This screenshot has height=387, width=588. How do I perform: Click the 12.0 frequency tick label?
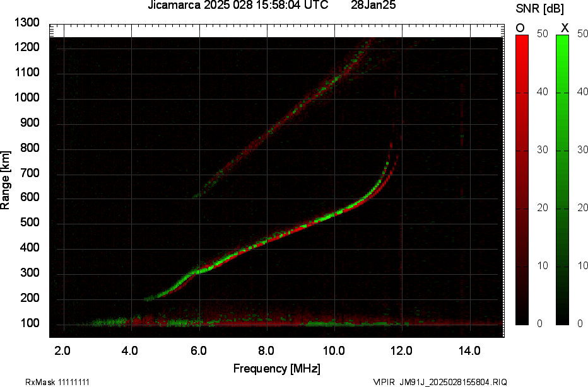pyautogui.click(x=402, y=351)
